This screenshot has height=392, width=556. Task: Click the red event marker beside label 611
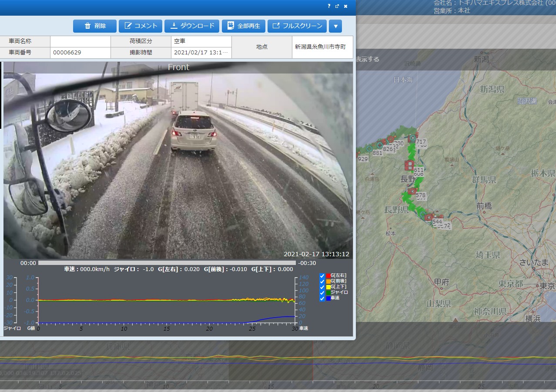pos(409,165)
